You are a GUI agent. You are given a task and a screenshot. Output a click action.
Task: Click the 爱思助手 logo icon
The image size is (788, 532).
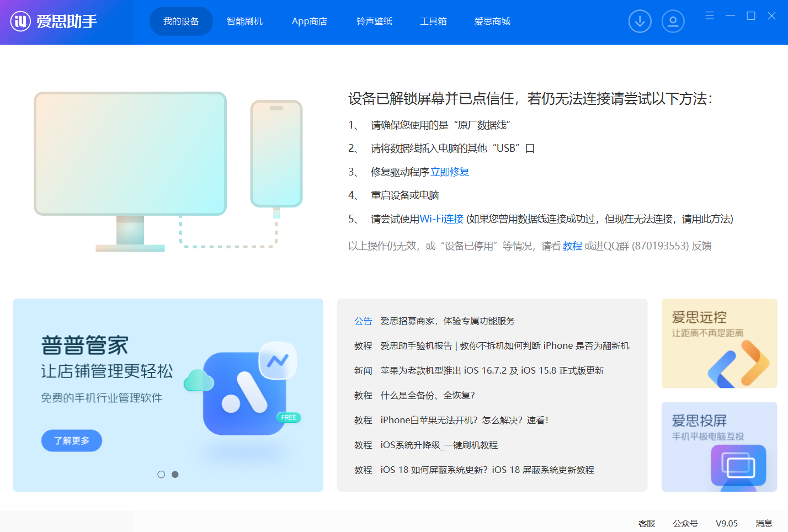pos(20,22)
